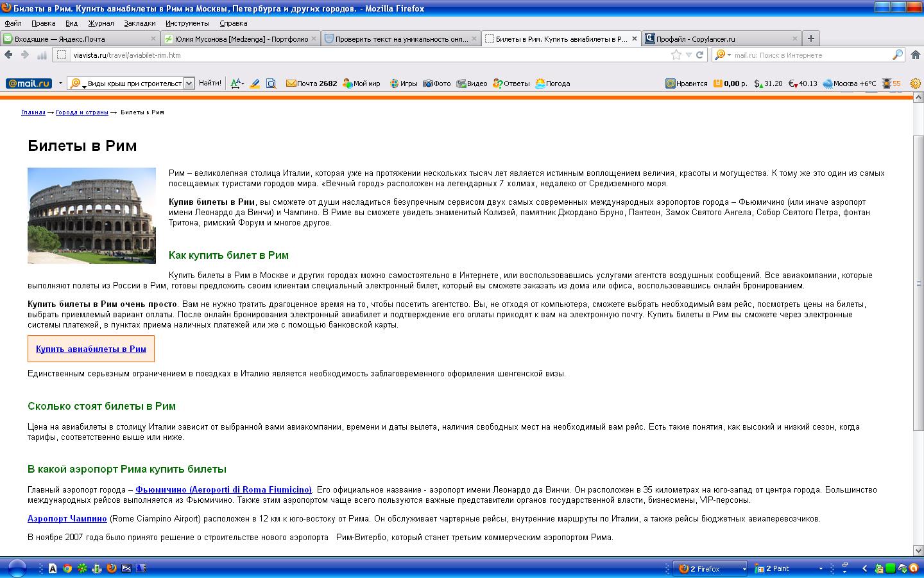Open the URL history dropdown arrow

(689, 55)
